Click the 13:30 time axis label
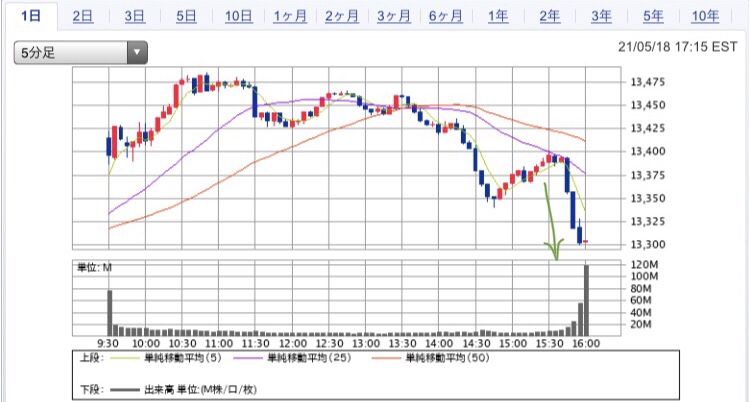 click(403, 344)
